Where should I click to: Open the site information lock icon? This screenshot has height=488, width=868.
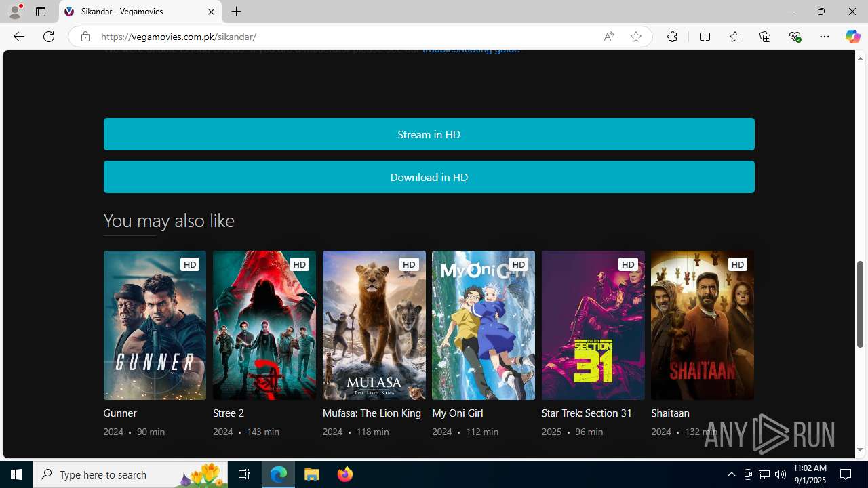pyautogui.click(x=85, y=37)
